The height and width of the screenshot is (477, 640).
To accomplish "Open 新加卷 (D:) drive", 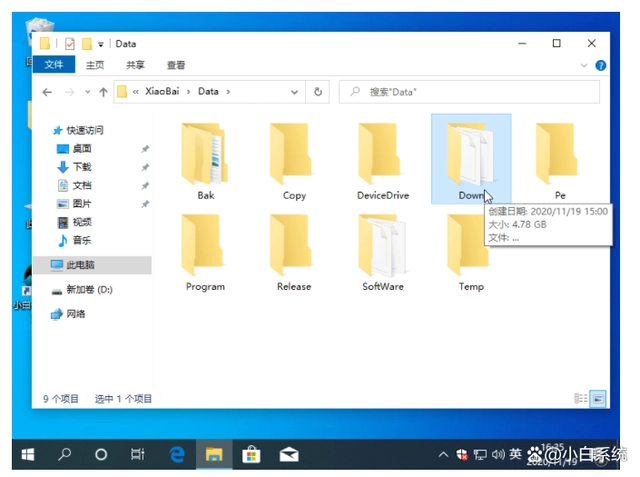I will click(89, 290).
